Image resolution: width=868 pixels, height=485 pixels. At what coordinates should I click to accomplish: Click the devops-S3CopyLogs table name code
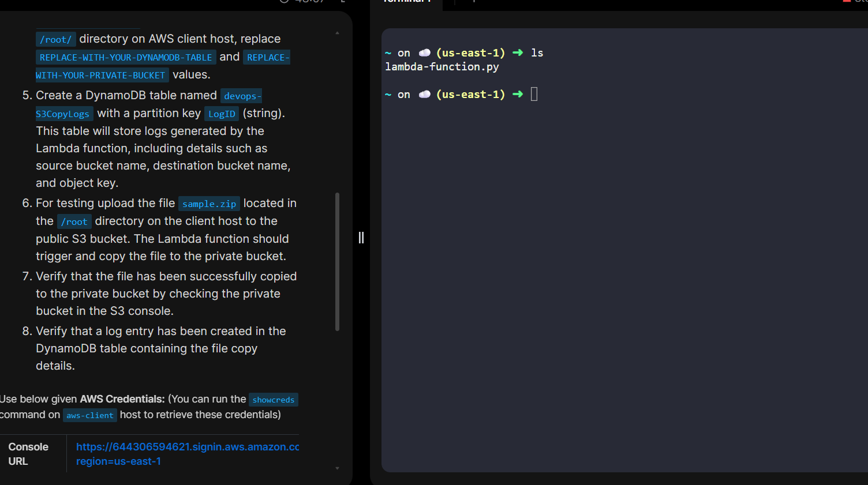pyautogui.click(x=242, y=96)
